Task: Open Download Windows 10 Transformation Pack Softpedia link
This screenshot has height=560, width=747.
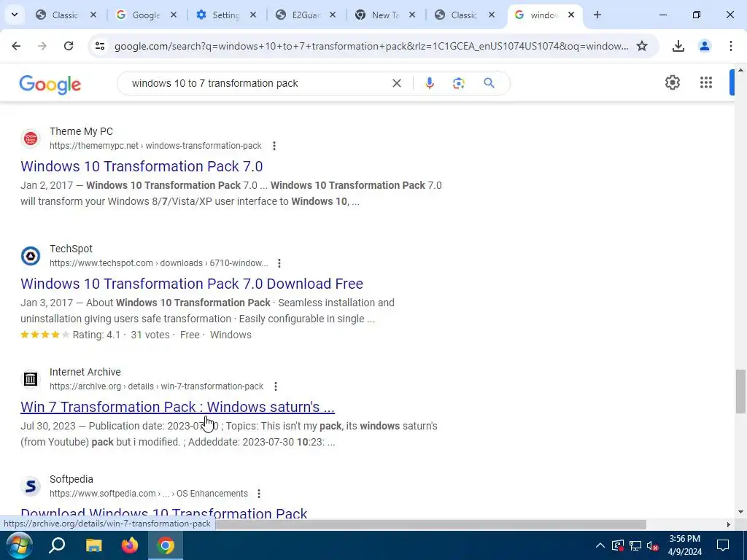Action: [x=164, y=513]
